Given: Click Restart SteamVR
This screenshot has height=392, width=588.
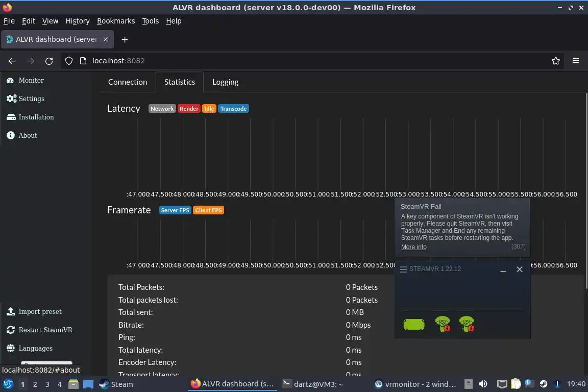Looking at the screenshot, I should click(x=39, y=330).
